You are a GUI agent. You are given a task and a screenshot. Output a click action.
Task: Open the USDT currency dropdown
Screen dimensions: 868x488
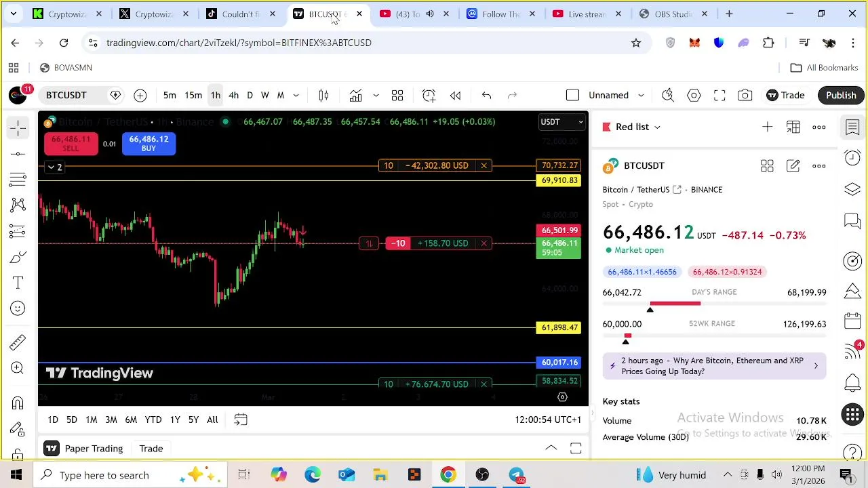point(561,122)
